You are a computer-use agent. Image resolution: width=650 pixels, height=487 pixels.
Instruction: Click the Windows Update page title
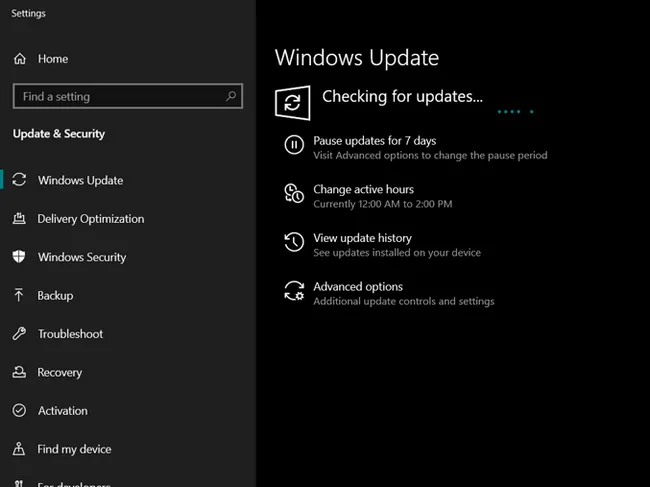pos(357,58)
